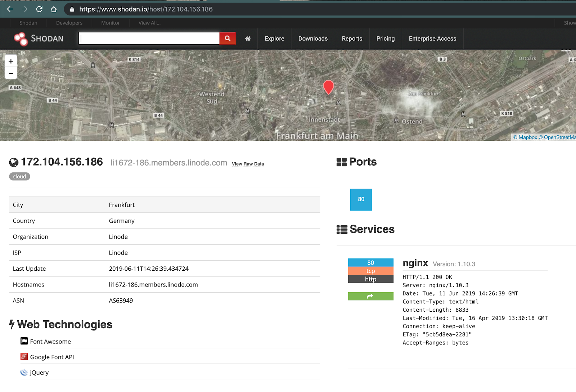Click the Ports grid icon

click(x=342, y=162)
